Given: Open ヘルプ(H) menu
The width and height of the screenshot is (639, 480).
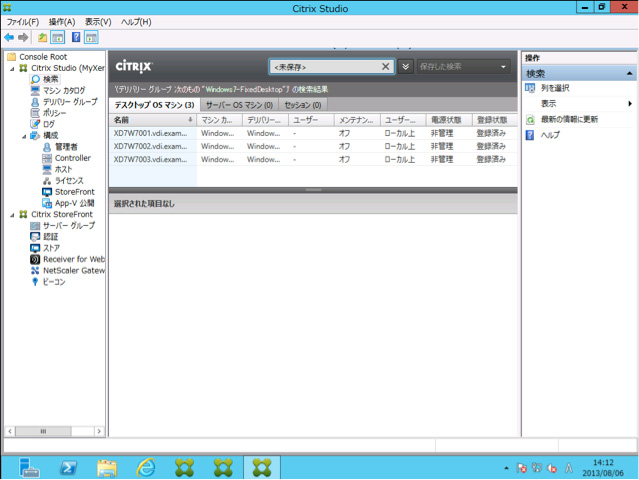Looking at the screenshot, I should tap(136, 22).
